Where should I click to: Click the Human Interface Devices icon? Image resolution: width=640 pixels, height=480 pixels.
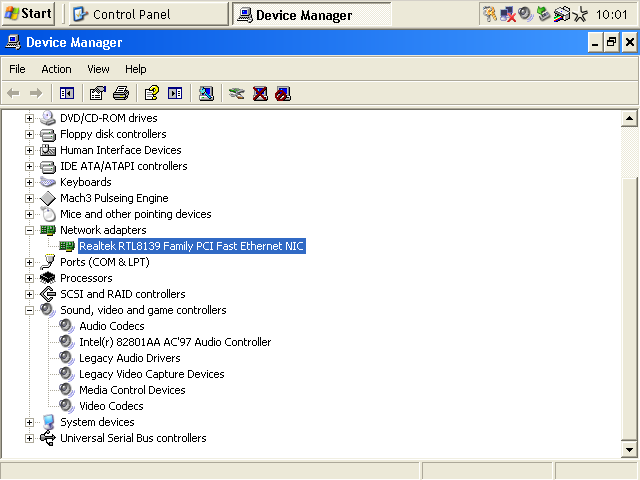48,150
